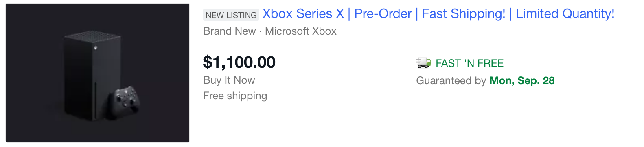Image resolution: width=644 pixels, height=147 pixels.
Task: Click the Microsoft Xbox brand text
Action: pos(301,31)
